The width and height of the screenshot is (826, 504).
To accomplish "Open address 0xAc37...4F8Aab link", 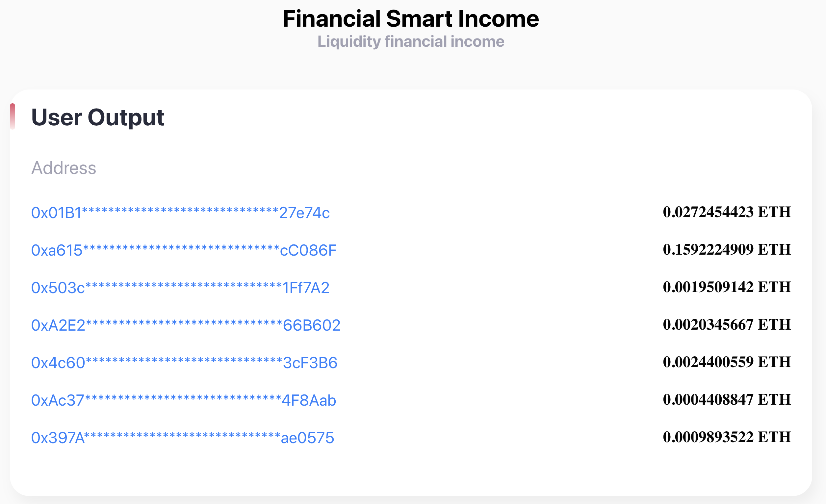I will (x=184, y=400).
